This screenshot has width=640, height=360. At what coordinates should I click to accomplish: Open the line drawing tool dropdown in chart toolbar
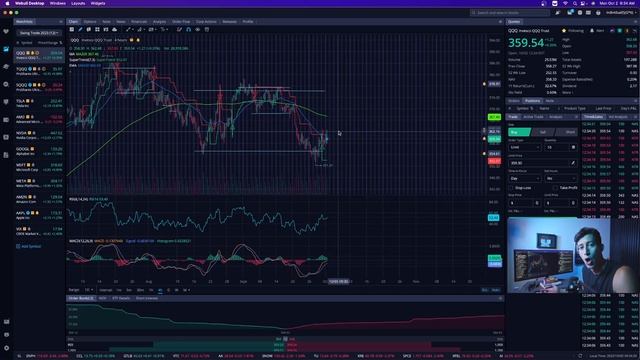(x=129, y=29)
